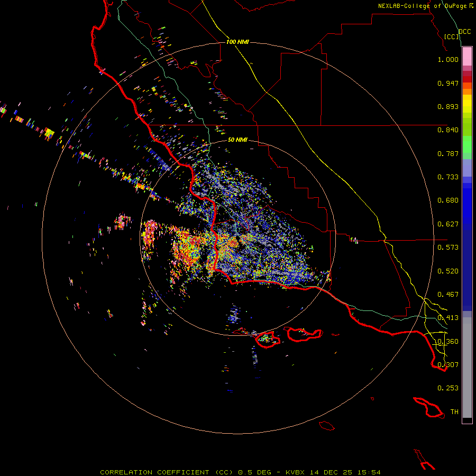Click the 0.467 scale value
The height and width of the screenshot is (476, 476).
(x=448, y=295)
